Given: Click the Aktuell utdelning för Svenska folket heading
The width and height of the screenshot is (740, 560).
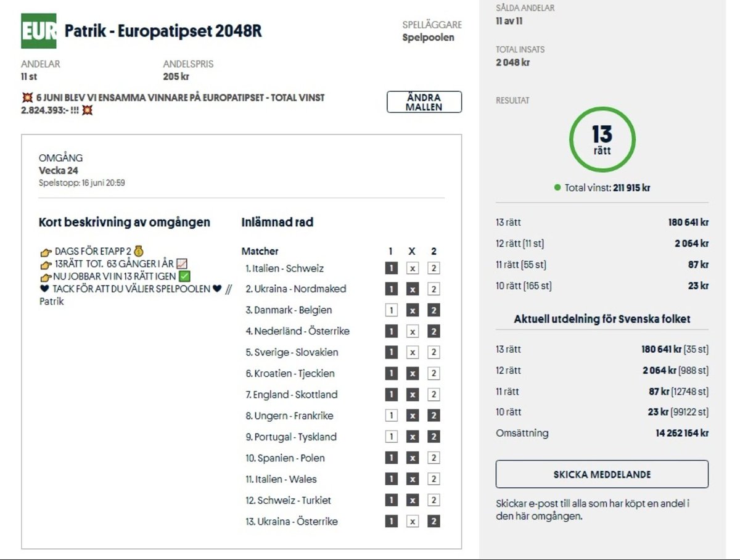Looking at the screenshot, I should (x=602, y=319).
